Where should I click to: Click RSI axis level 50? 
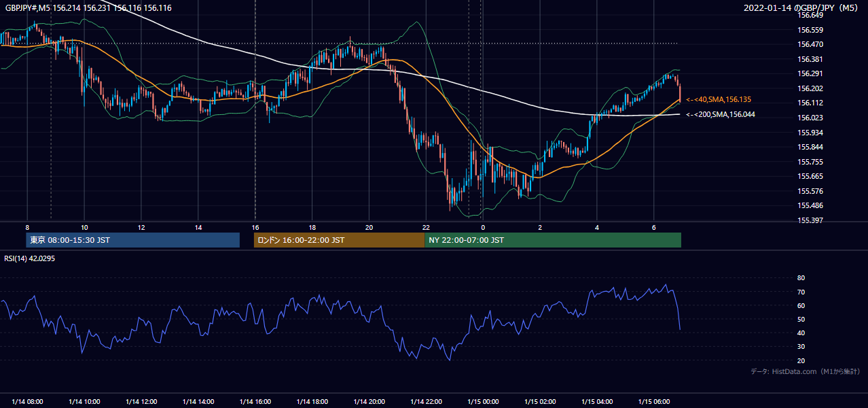(801, 319)
